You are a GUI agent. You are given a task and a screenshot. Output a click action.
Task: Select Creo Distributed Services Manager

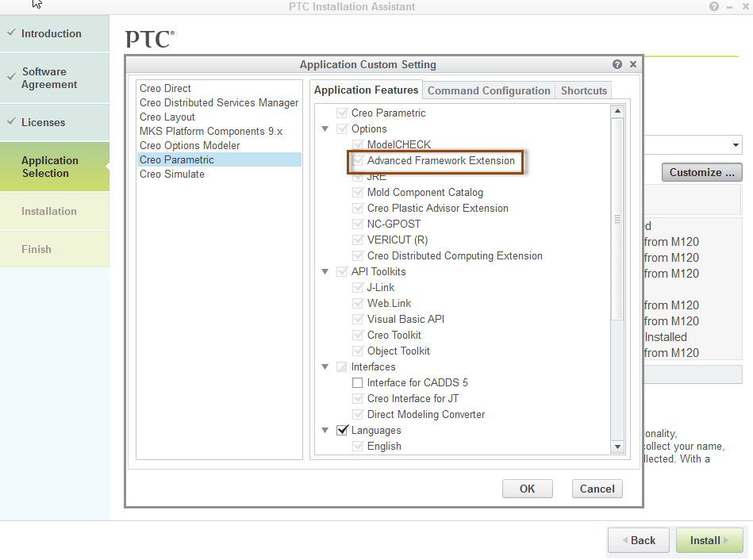click(219, 103)
